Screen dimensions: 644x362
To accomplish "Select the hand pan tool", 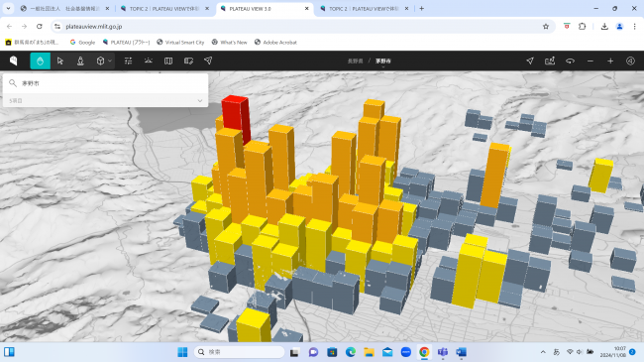I will pos(41,60).
